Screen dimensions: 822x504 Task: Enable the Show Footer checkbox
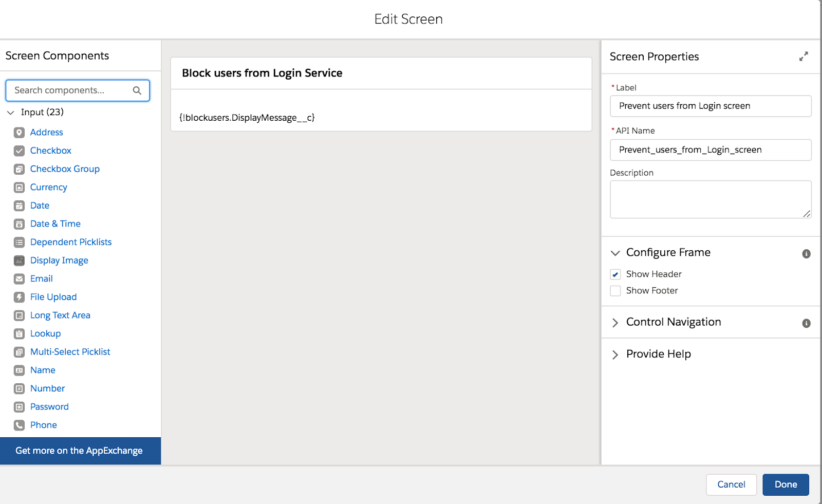coord(615,291)
